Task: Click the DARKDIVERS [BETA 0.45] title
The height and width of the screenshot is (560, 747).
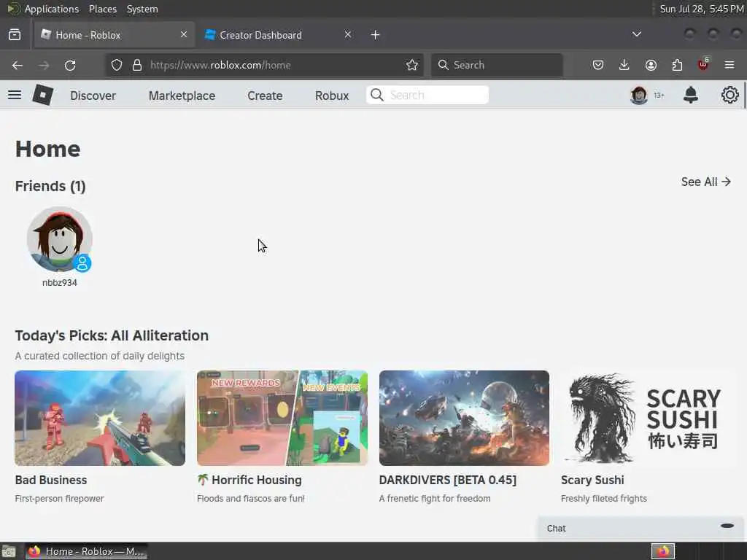Action: click(x=448, y=480)
